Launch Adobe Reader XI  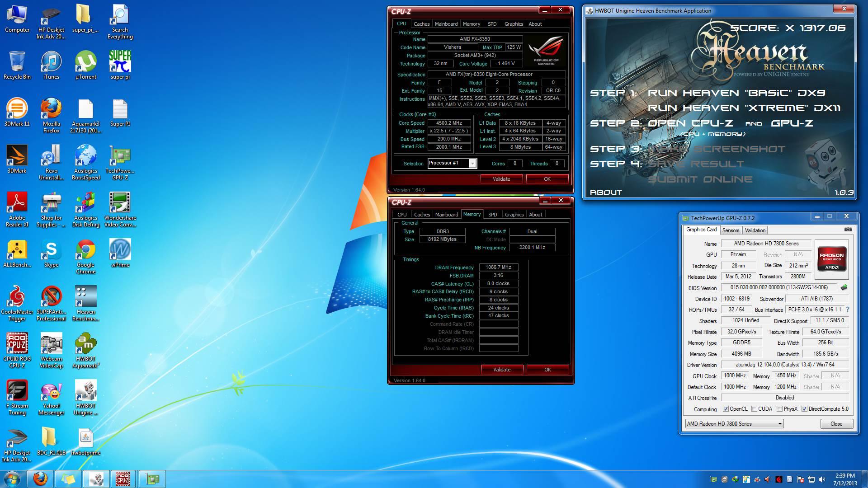pyautogui.click(x=17, y=210)
